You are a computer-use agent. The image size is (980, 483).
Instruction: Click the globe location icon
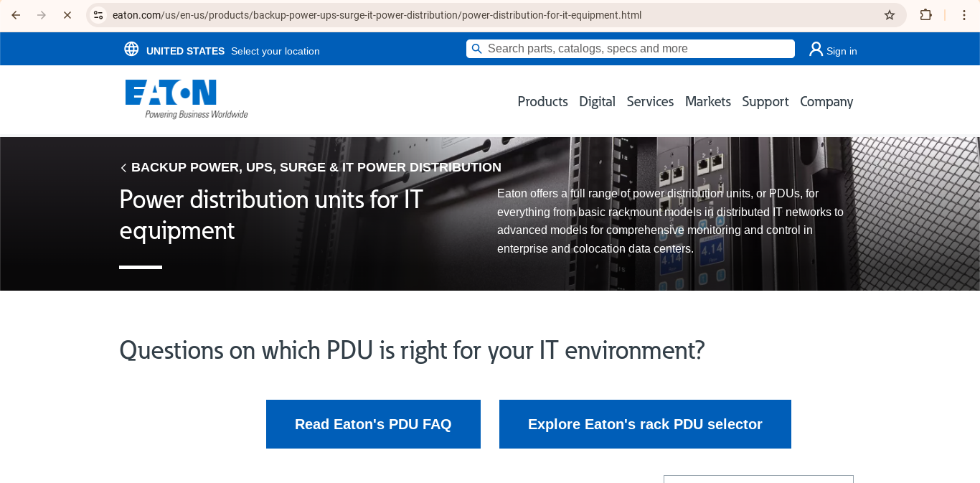pyautogui.click(x=131, y=49)
